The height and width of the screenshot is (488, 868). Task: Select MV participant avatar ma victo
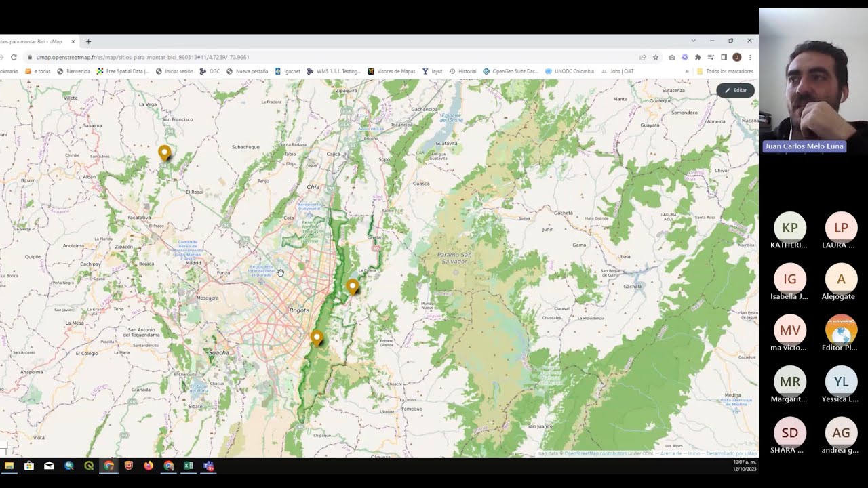point(789,331)
